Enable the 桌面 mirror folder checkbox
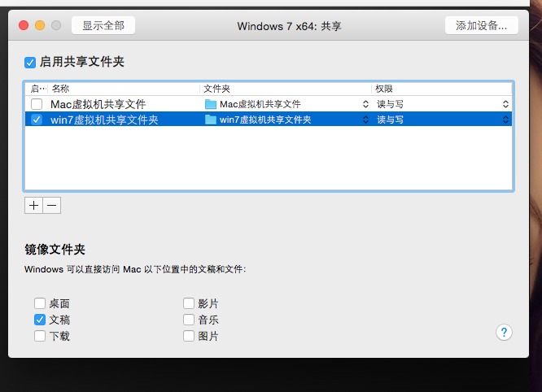542x392 pixels. [x=40, y=303]
